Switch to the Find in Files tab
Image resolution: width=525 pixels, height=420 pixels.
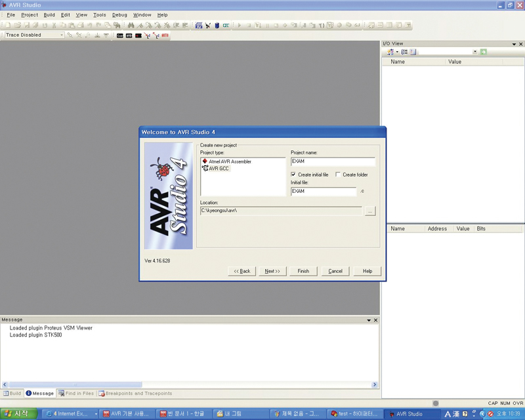[76, 393]
